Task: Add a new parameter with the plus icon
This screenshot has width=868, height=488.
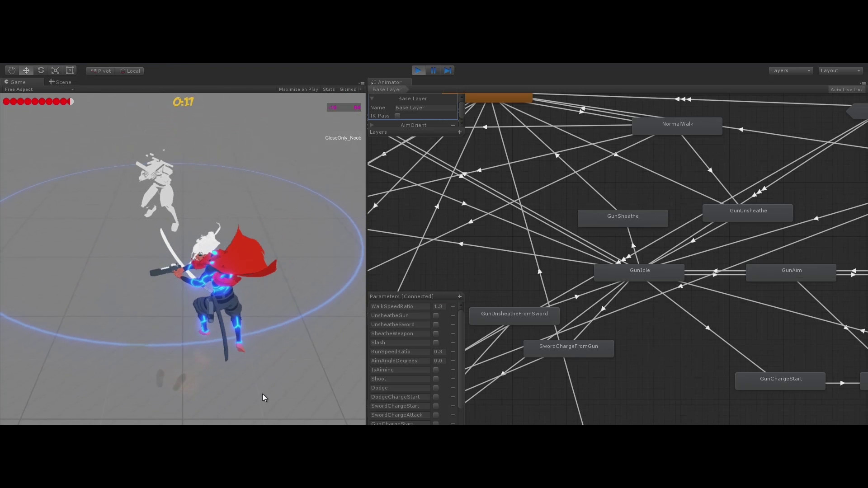Action: pyautogui.click(x=459, y=296)
